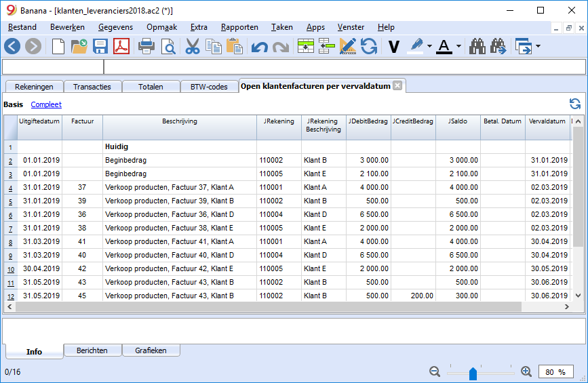Click the recalculate circular arrows in the toolbar
Image resolution: width=588 pixels, height=383 pixels.
coord(369,47)
